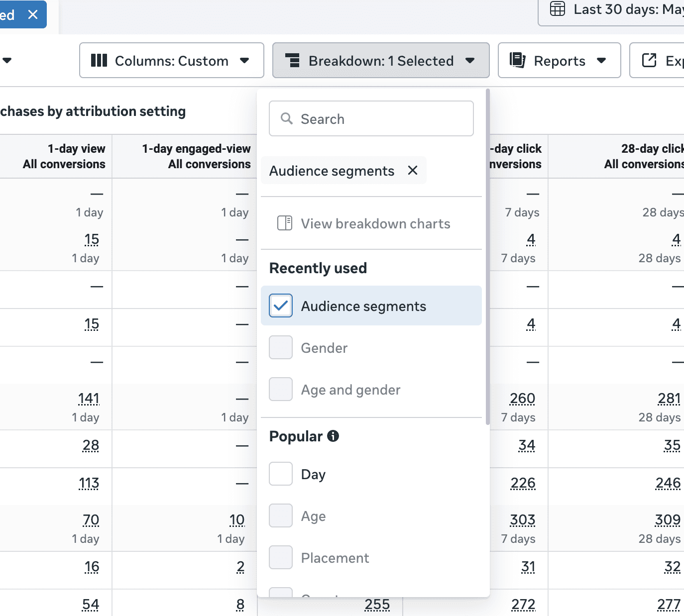The image size is (684, 616).
Task: Click the Popular info icon
Action: 333,436
